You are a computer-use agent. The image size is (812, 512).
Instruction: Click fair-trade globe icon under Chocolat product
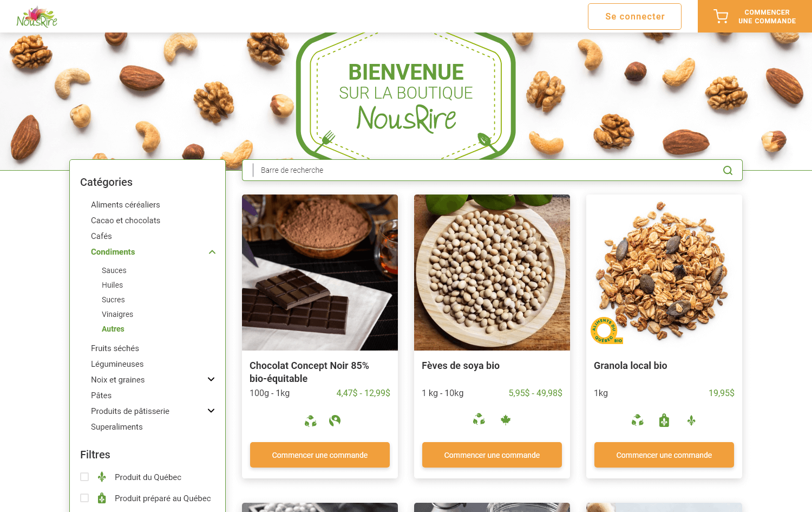(x=335, y=420)
